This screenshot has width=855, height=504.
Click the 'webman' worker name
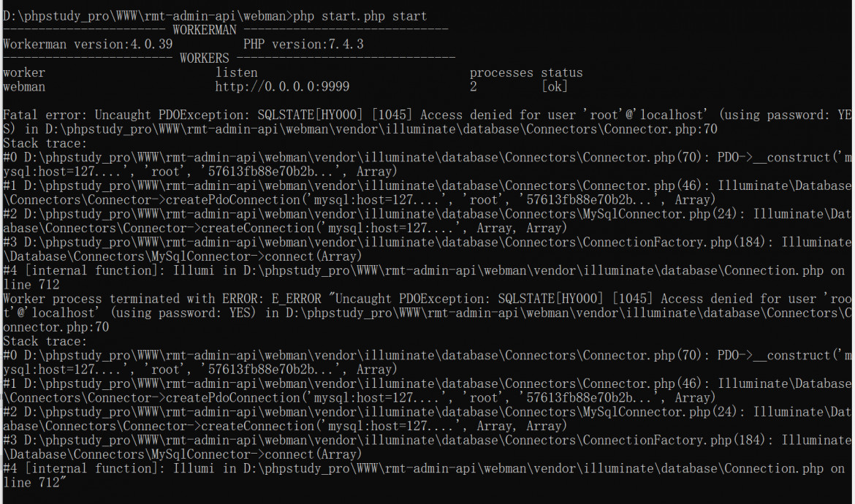tap(24, 87)
